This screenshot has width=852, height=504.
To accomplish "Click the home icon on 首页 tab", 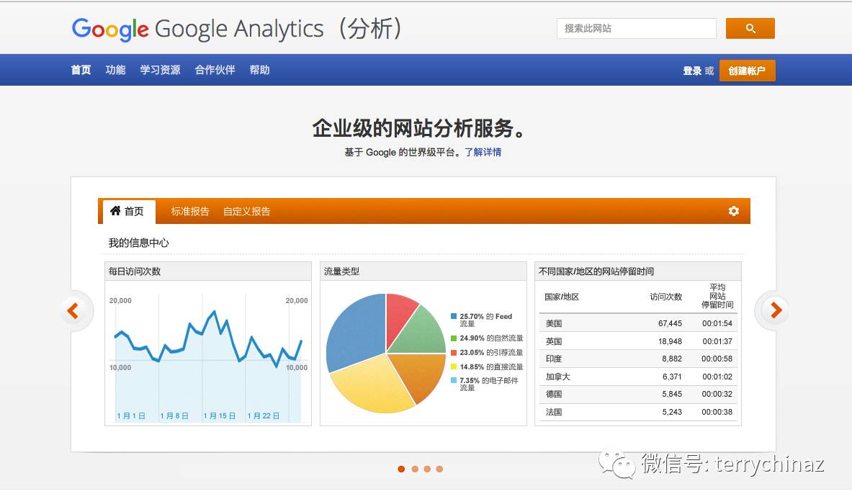I will 115,211.
